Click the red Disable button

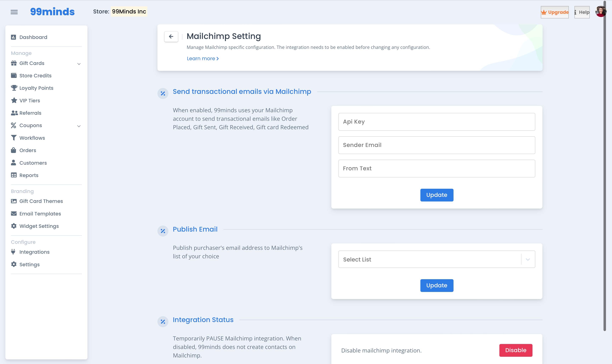[x=516, y=350]
